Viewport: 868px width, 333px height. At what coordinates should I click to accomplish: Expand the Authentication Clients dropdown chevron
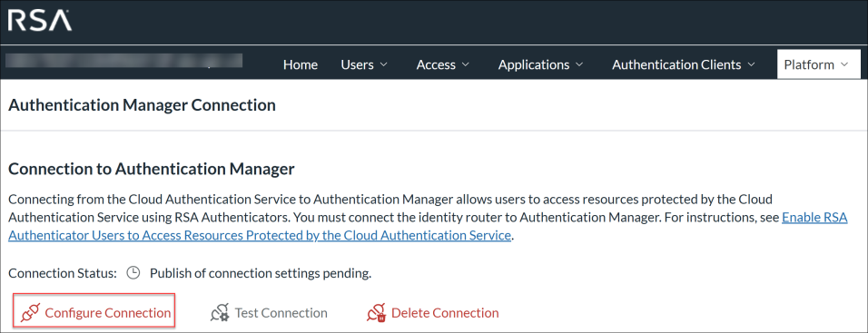pos(751,64)
